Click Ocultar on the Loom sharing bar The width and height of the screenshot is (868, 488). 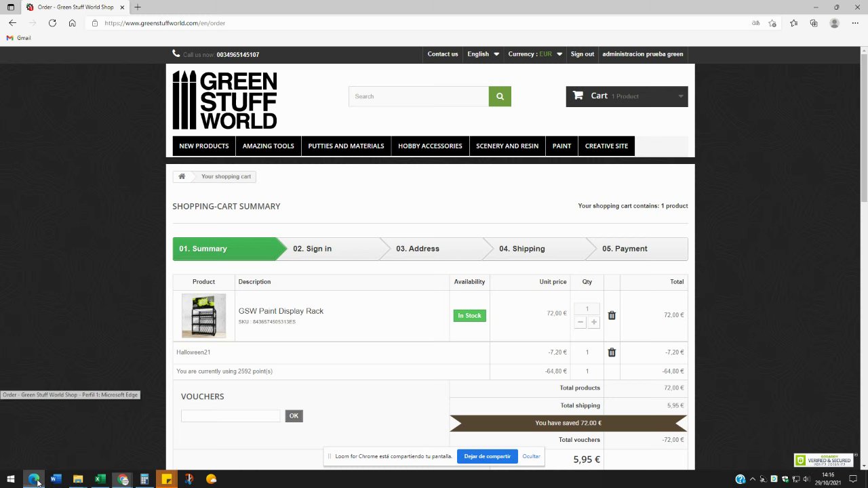(x=532, y=456)
